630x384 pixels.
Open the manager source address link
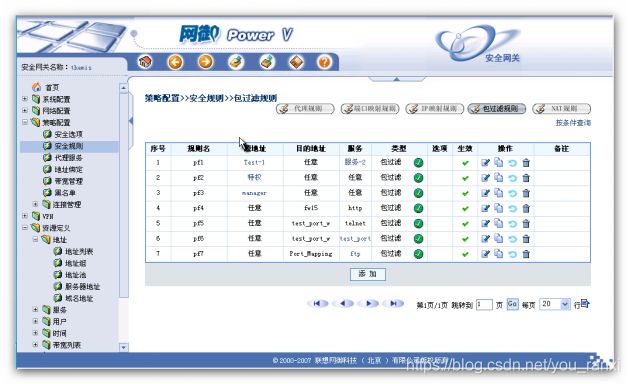(254, 193)
